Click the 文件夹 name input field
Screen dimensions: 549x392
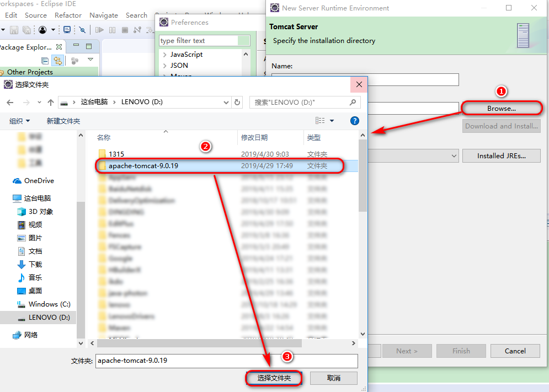click(x=227, y=361)
